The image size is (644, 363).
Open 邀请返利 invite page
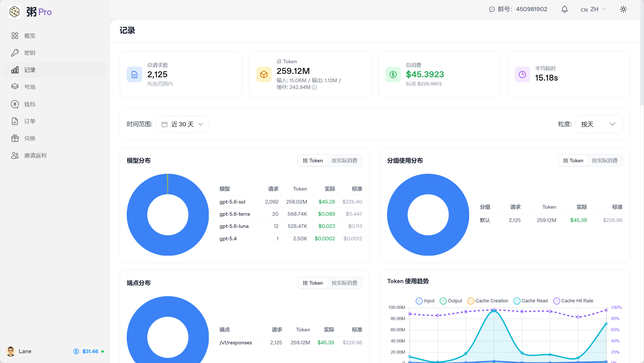(55, 156)
